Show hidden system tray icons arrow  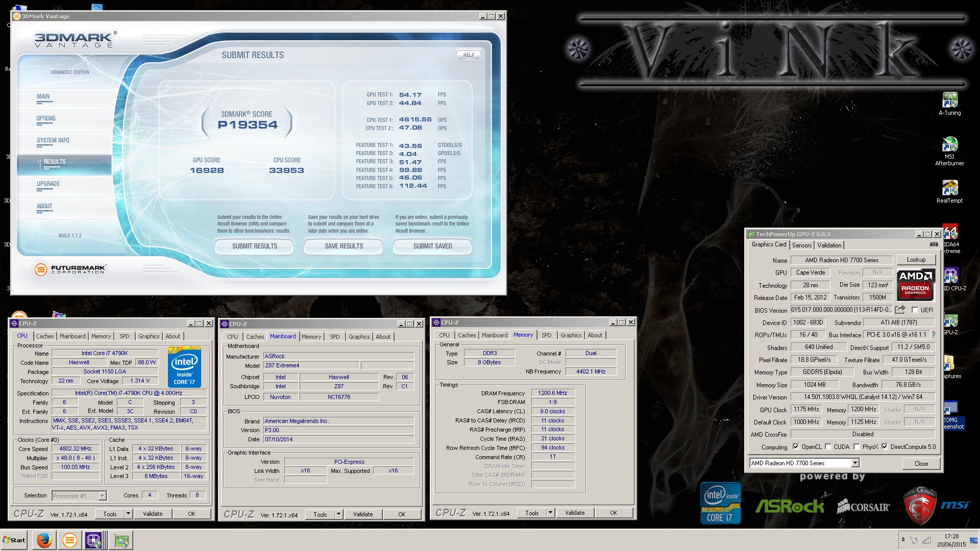point(903,540)
